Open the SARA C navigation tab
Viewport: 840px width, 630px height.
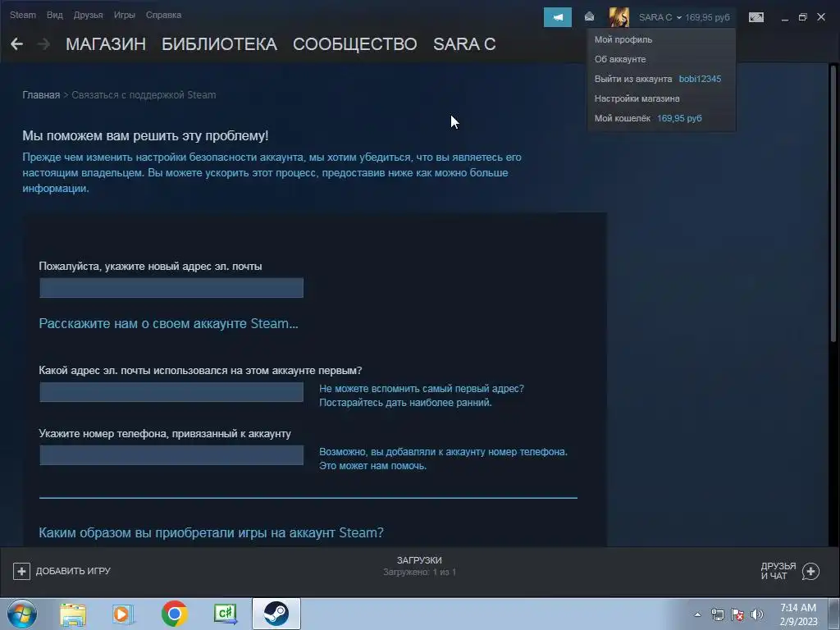(464, 44)
